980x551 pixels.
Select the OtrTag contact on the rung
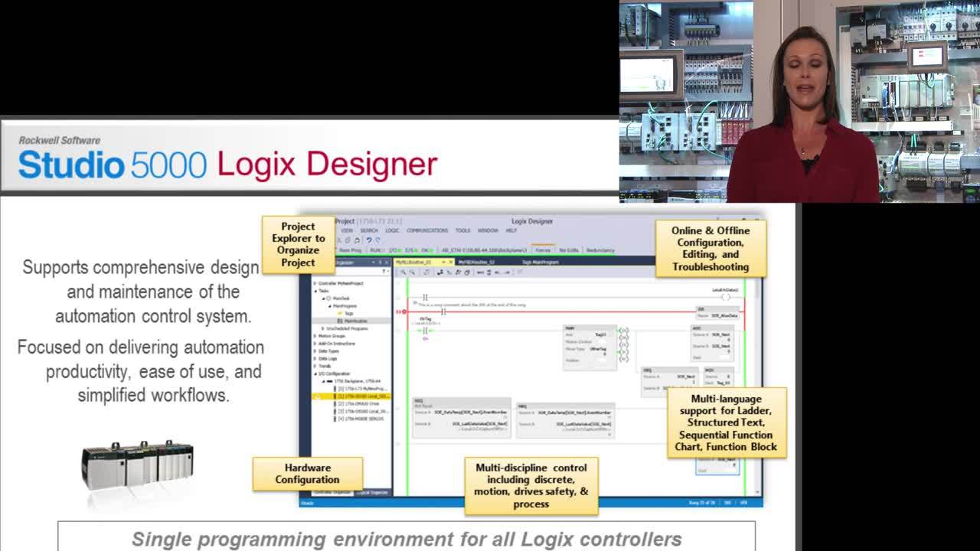(x=426, y=330)
